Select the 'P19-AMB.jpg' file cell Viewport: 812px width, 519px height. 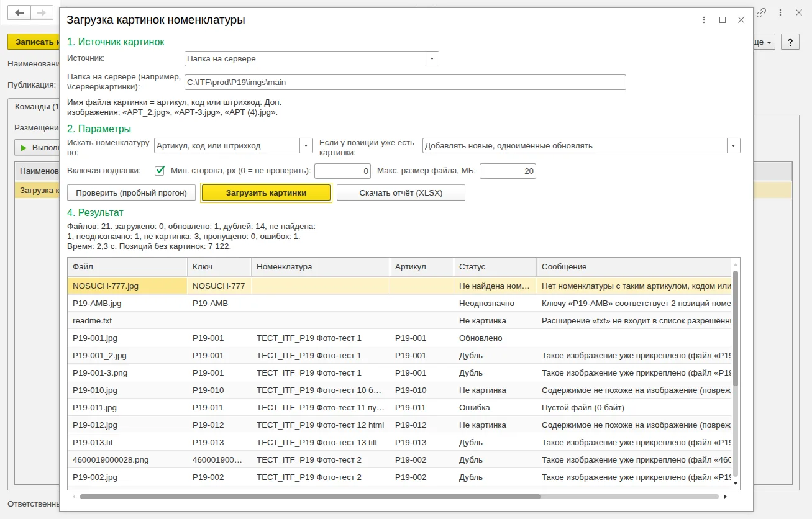pyautogui.click(x=127, y=303)
